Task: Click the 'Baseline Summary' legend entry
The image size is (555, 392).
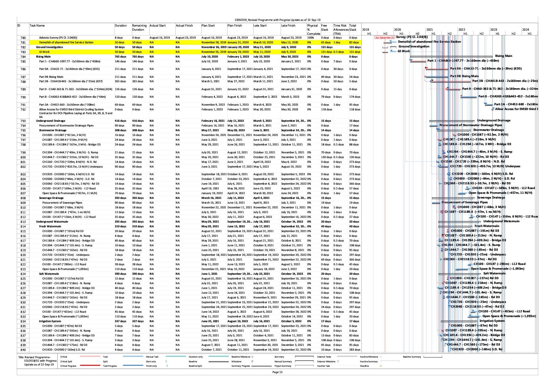Action: point(422,357)
